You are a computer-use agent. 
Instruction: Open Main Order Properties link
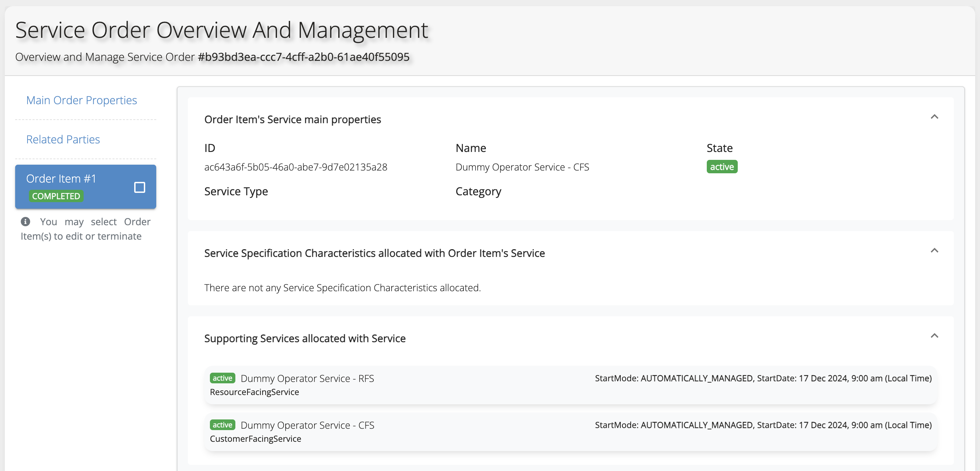pos(82,100)
